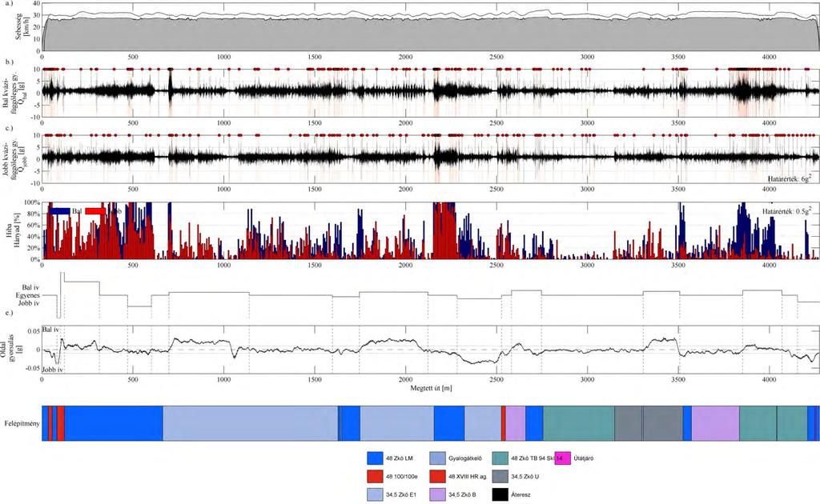Click the 'Megtett út [m]' axis title
The image size is (820, 504).
coord(431,388)
